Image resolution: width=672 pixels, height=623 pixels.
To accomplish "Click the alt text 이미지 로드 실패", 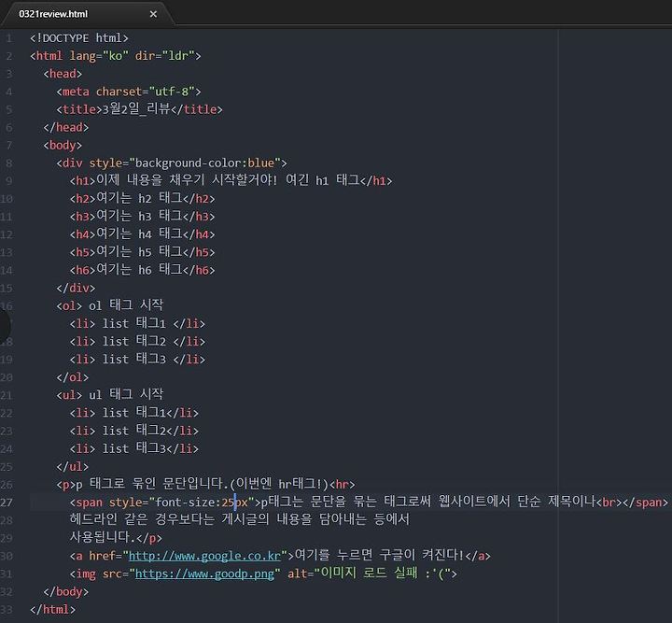I will [369, 573].
